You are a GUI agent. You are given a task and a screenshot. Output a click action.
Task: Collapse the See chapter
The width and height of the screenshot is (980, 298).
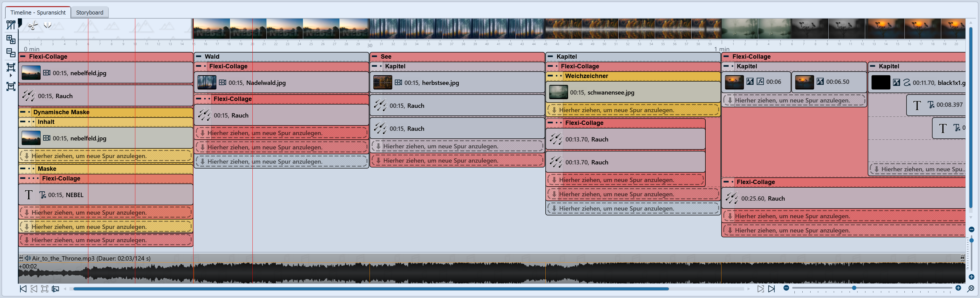(x=374, y=56)
